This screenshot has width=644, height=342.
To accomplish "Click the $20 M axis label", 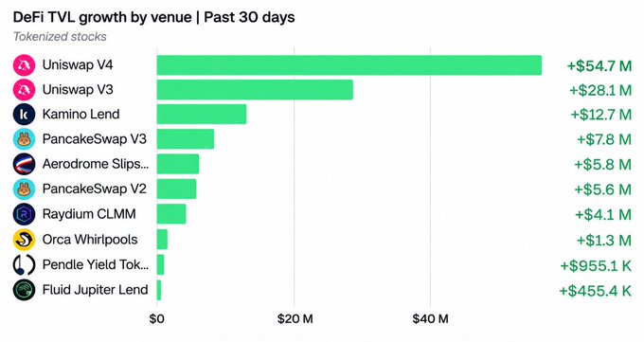I will tap(295, 319).
